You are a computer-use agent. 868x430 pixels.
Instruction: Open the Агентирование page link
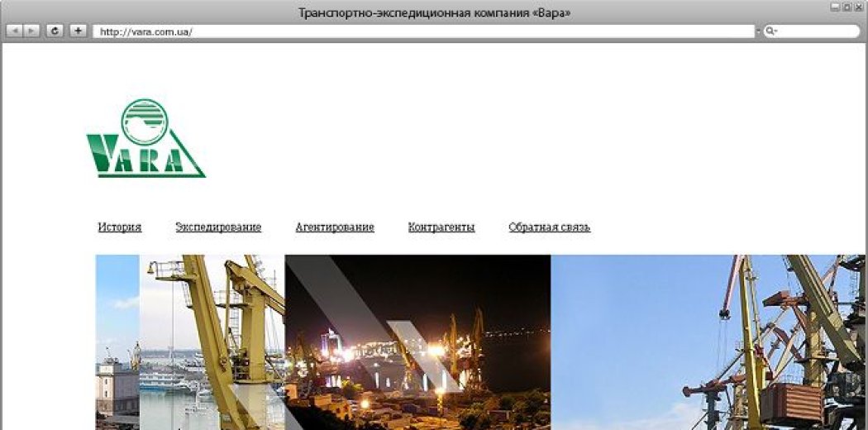coord(334,227)
